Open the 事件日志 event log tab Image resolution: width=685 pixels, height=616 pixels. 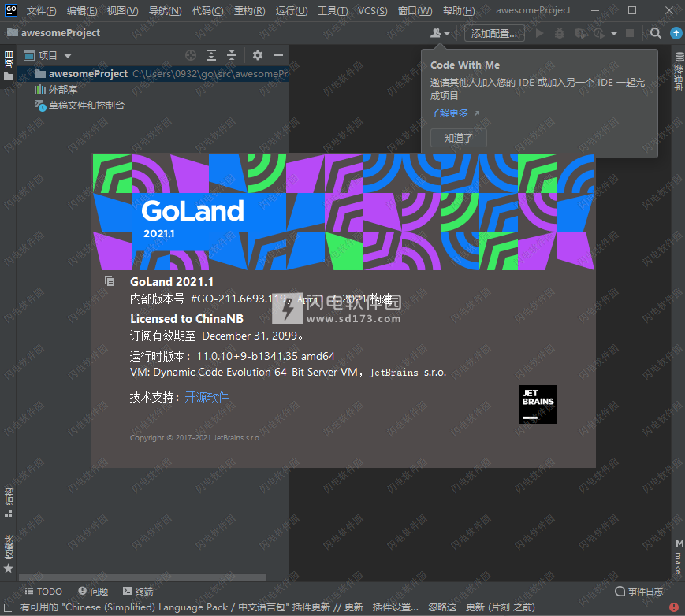[x=639, y=591]
